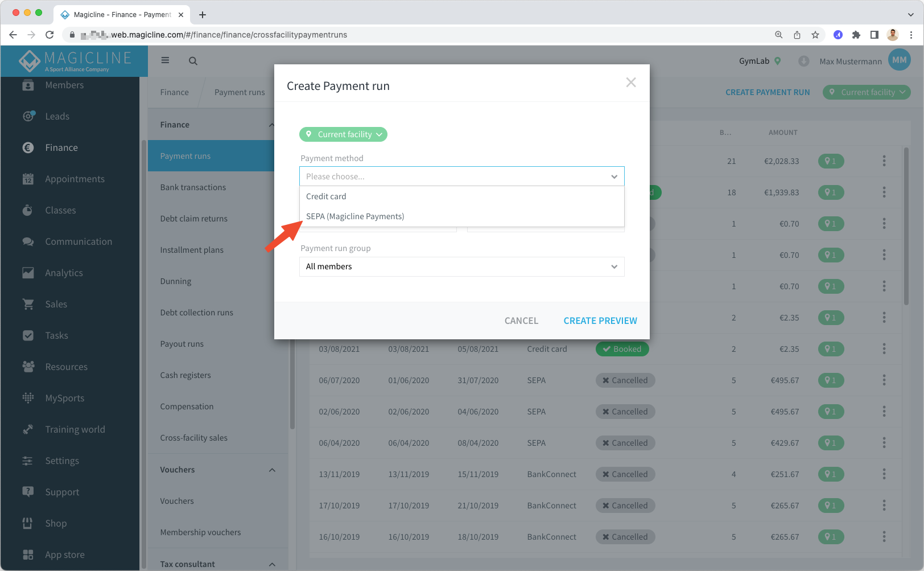This screenshot has width=924, height=571.
Task: Expand the Current facility dropdown in dialog
Action: click(343, 134)
